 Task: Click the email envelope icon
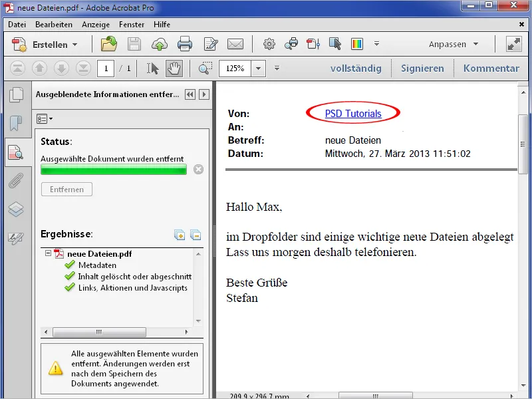tap(235, 45)
